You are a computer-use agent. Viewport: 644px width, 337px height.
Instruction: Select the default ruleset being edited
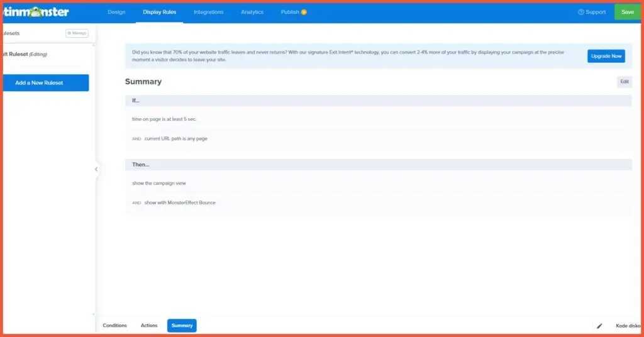25,55
